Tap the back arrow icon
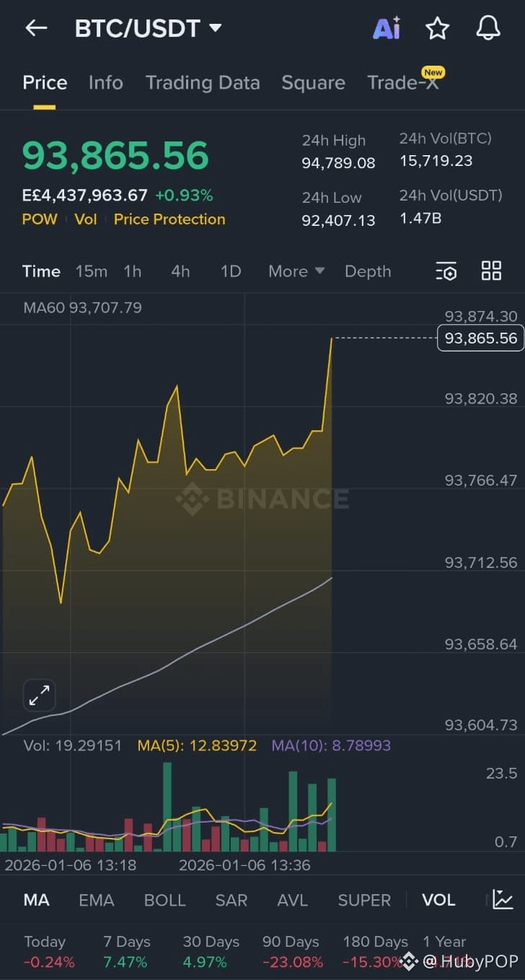 click(35, 29)
